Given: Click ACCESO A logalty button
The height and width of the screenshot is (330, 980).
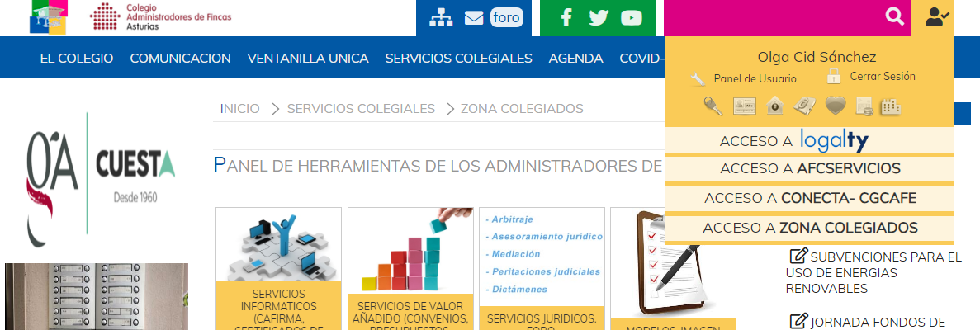Looking at the screenshot, I should coord(809,140).
